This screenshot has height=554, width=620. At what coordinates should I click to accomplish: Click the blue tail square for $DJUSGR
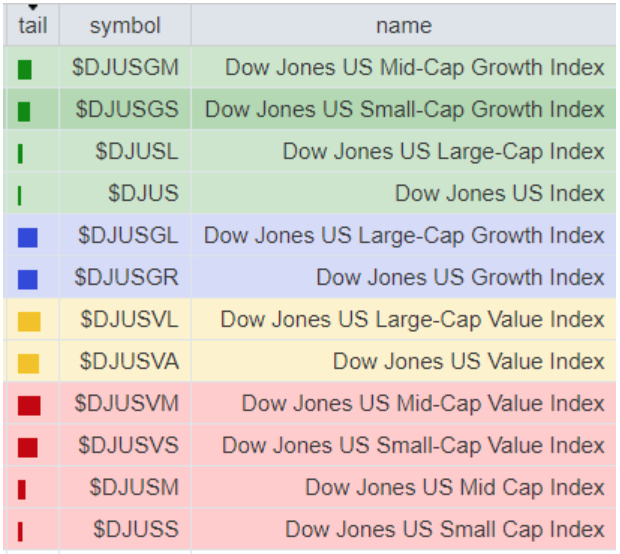(27, 279)
